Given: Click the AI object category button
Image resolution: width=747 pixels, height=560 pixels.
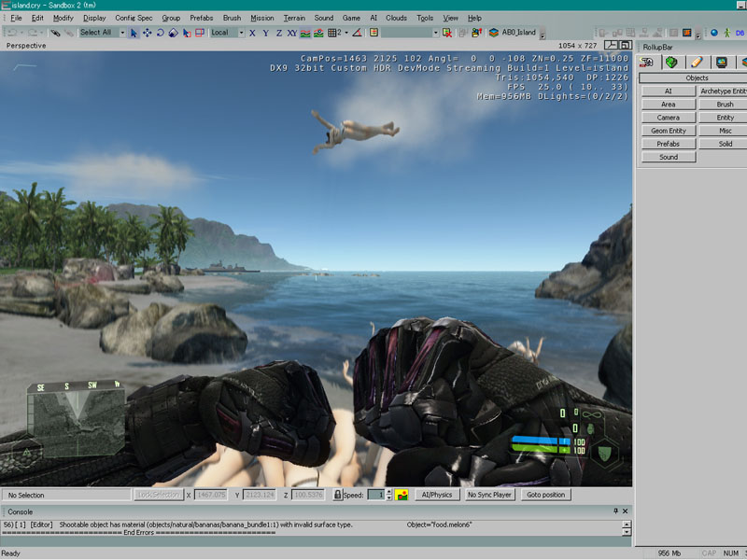Looking at the screenshot, I should [669, 91].
